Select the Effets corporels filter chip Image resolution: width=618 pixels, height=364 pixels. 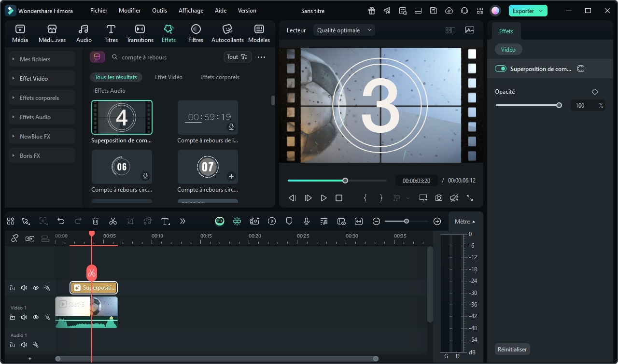(220, 77)
